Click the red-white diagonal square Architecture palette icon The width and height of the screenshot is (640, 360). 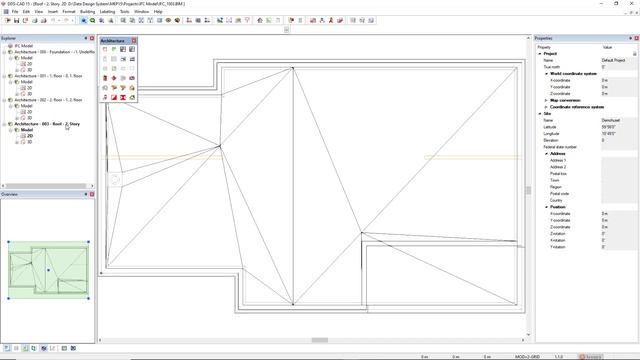click(x=114, y=98)
